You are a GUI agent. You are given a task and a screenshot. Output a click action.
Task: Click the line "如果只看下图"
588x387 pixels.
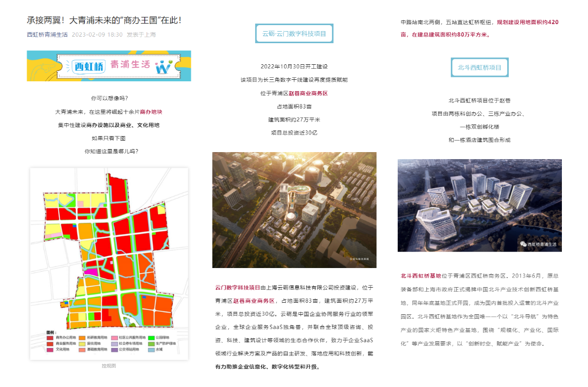point(109,139)
